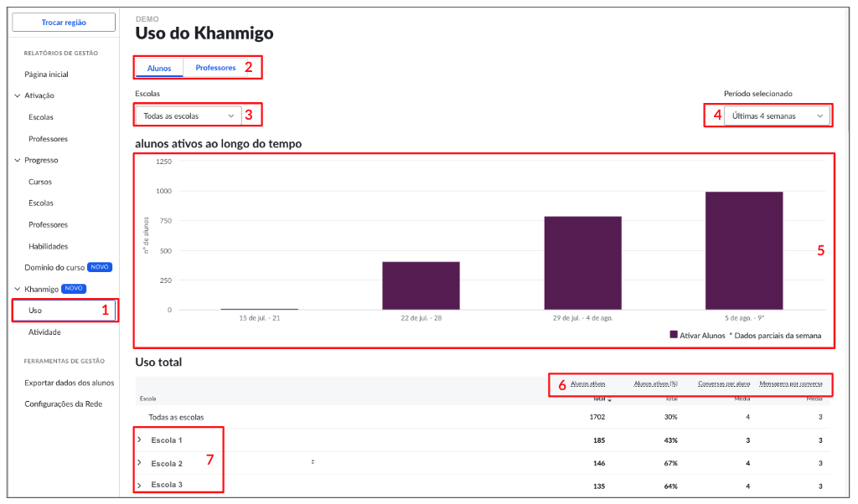Viewport: 858px width, 504px height.
Task: Click the NOVO badge beside Domínio do curso
Action: point(100,267)
